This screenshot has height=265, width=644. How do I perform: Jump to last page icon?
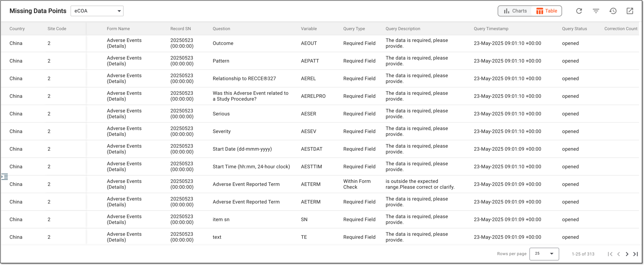(x=635, y=254)
